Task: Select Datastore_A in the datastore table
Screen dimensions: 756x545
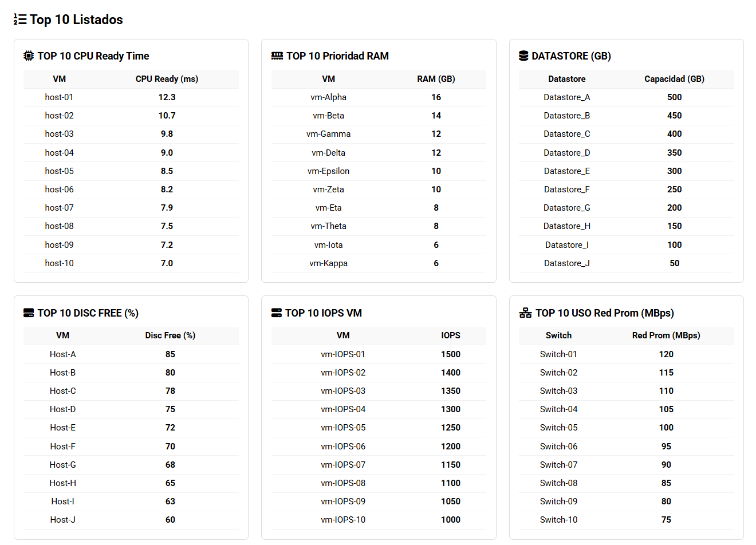Action: pos(567,97)
